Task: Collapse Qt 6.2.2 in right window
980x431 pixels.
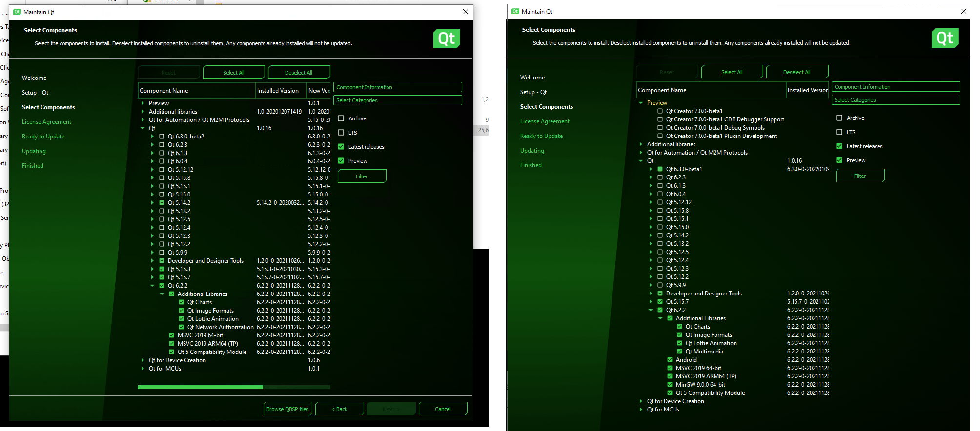Action: (651, 310)
